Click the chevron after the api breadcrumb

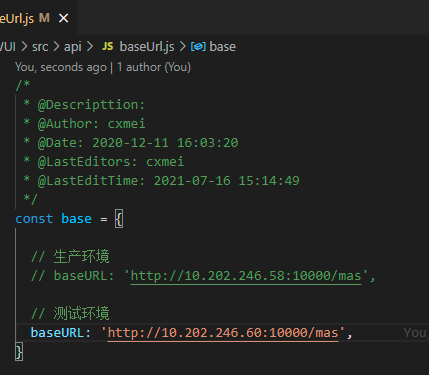pyautogui.click(x=90, y=47)
